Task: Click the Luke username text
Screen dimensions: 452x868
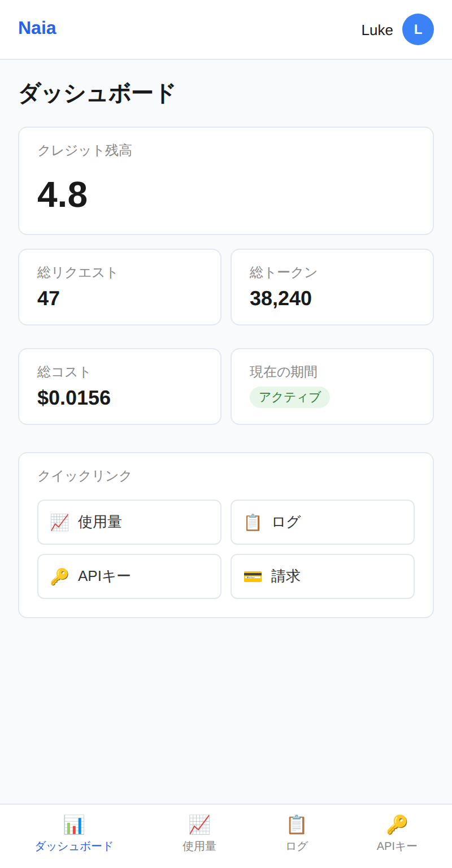Action: (x=377, y=30)
